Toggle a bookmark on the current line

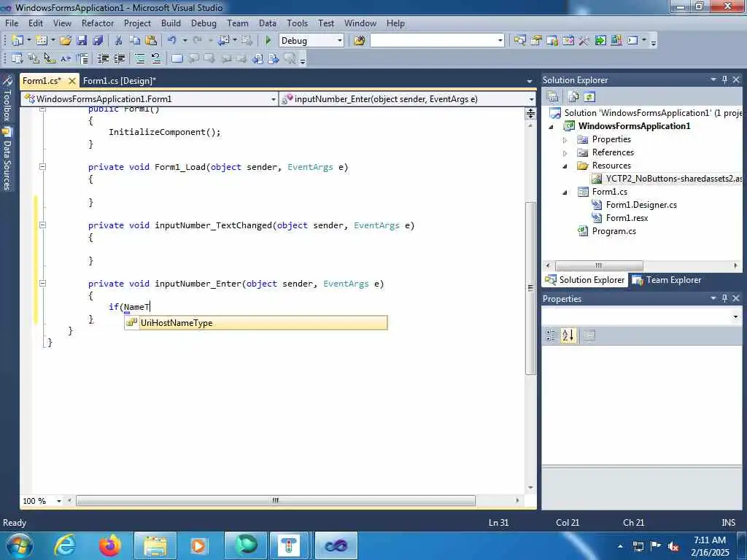177,58
